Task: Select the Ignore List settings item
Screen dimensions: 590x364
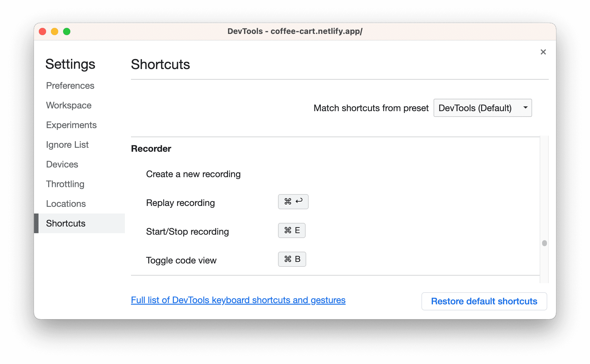Action: (67, 144)
